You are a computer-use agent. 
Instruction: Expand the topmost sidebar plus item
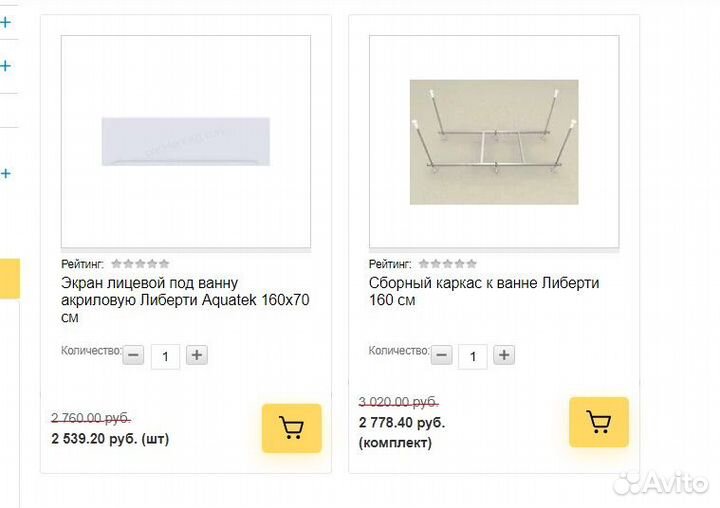click(x=6, y=21)
